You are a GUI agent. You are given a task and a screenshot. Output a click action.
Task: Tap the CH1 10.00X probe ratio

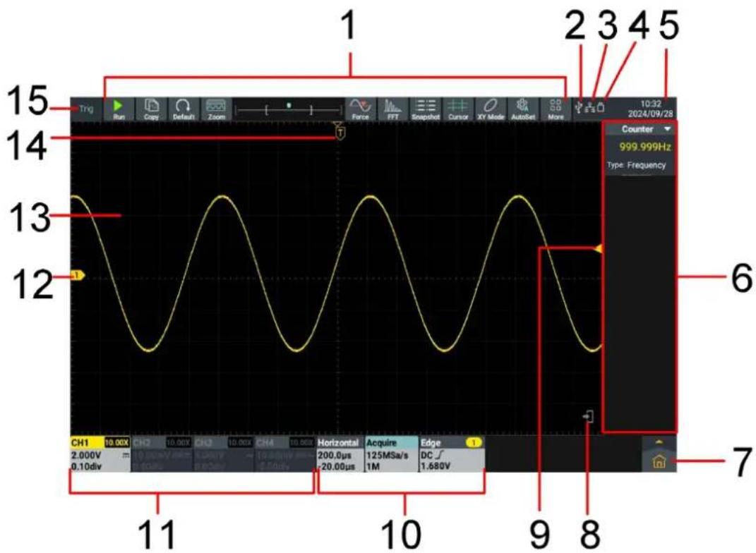[117, 443]
